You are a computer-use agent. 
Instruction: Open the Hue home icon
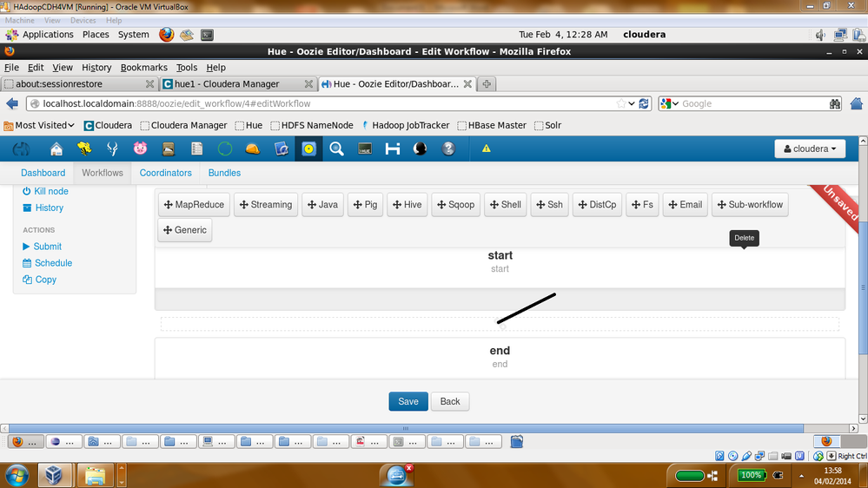pos(56,148)
